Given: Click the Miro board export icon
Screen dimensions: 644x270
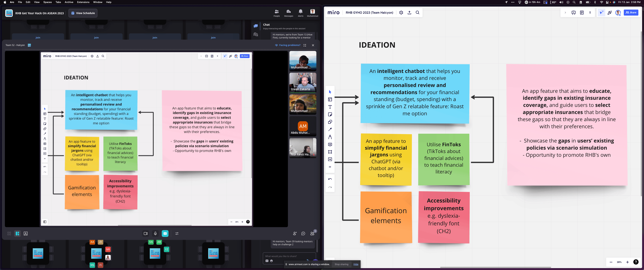Looking at the screenshot, I should pos(409,13).
